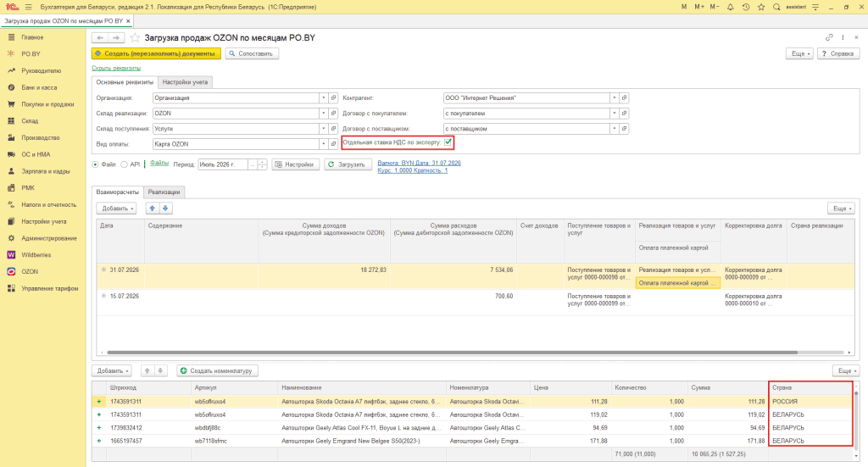Open period picker for Июль 2026 г.
Screen dimensions: 868x467
click(253, 164)
